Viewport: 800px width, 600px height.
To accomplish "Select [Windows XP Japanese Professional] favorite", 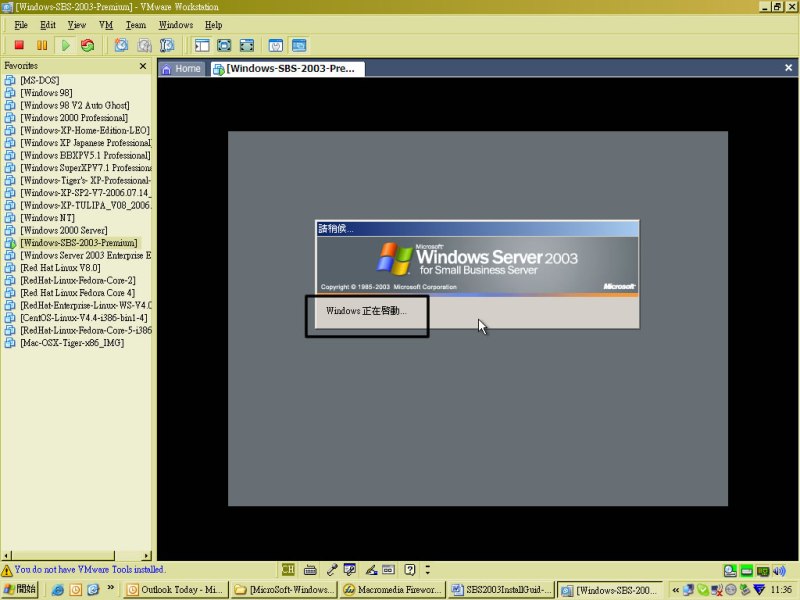I will (85, 143).
